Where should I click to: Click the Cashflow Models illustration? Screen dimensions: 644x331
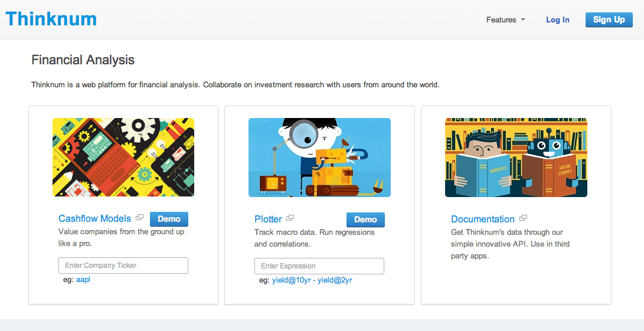123,157
